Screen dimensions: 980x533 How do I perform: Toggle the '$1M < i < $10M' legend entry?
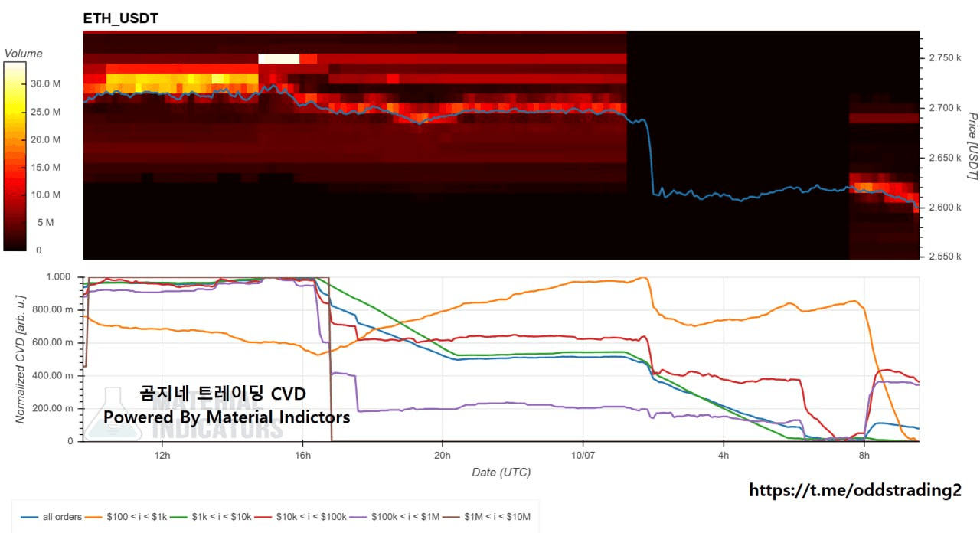(485, 517)
